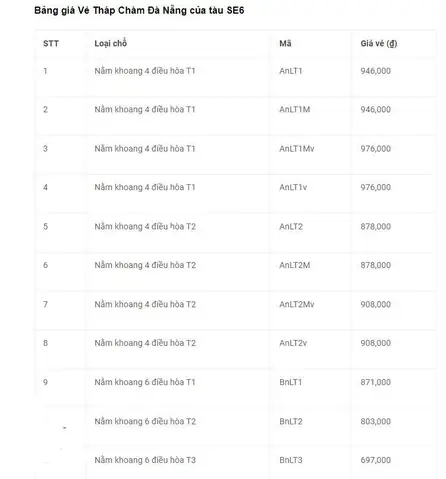446x479 pixels.
Task: Click the AnLT1M code in row 2
Action: click(295, 109)
